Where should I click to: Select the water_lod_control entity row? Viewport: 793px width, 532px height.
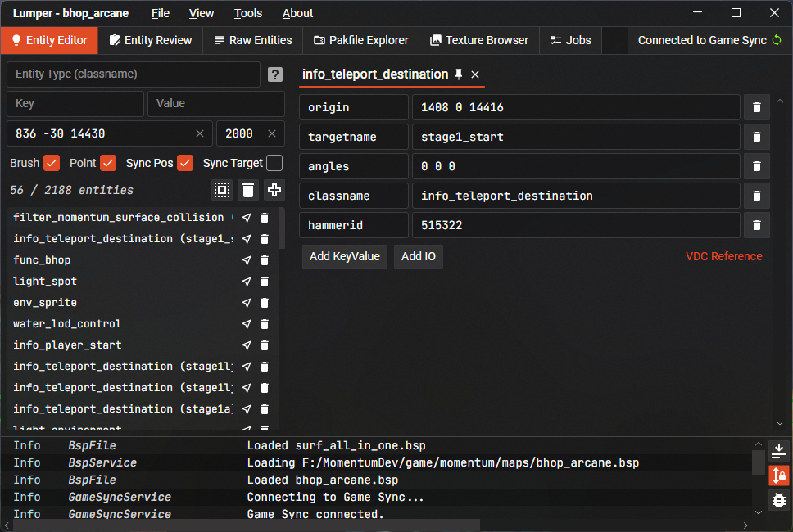142,324
